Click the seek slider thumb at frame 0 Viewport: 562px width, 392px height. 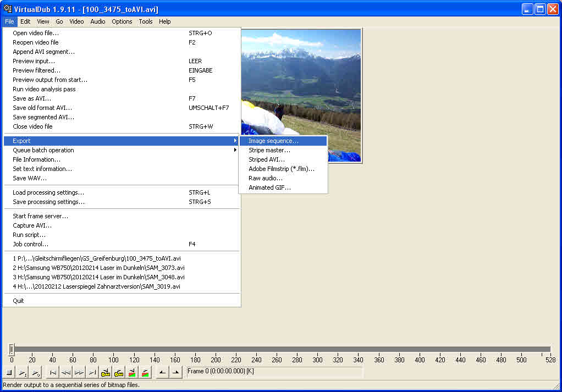tap(12, 349)
